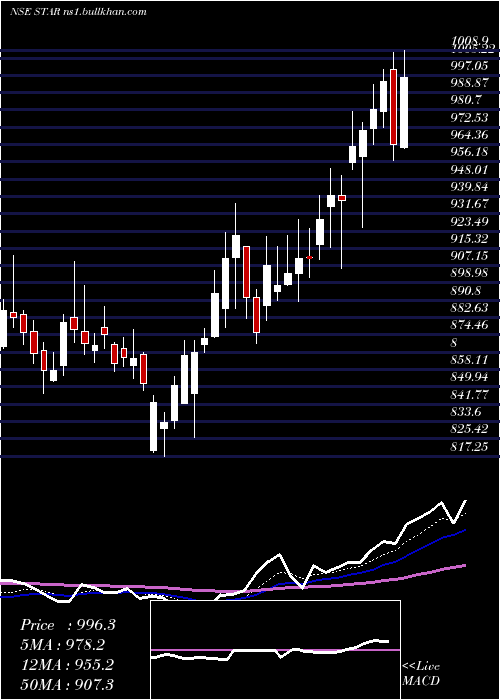Viewport: 500px width, 700px height.
Task: Open the Live MACD inset chart
Action: (x=275, y=650)
